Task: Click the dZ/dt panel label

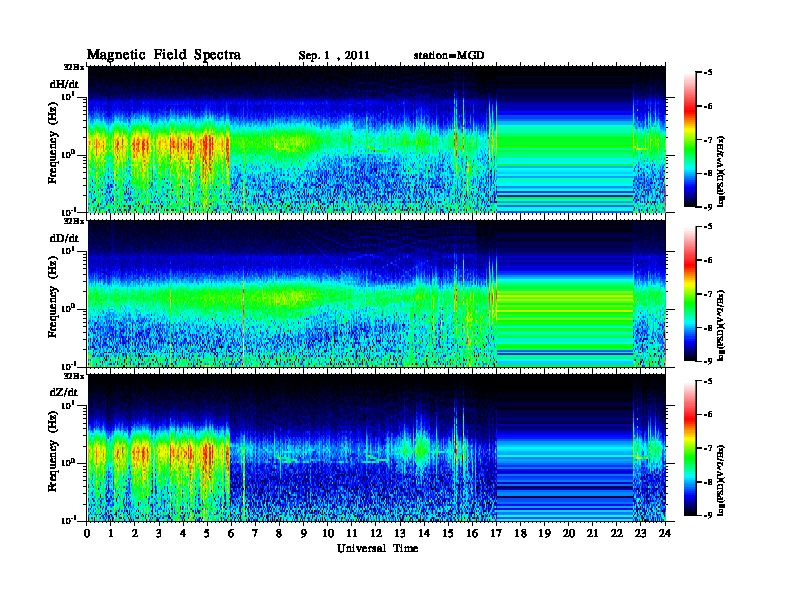Action: (x=64, y=392)
